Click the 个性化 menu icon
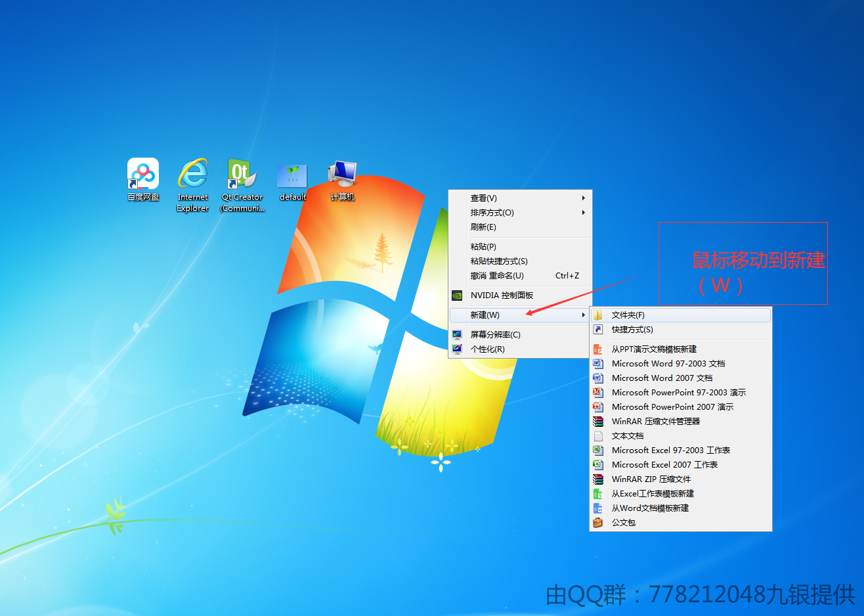Viewport: 864px width, 616px height. coord(457,349)
